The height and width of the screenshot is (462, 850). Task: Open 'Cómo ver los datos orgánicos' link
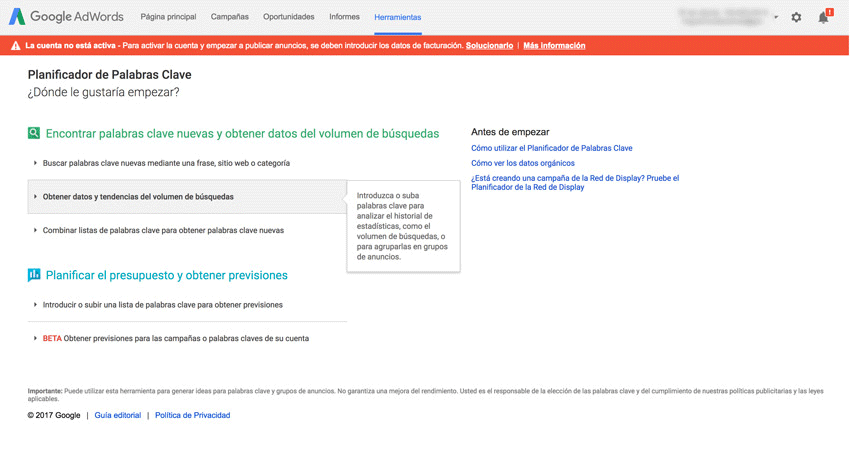click(523, 163)
